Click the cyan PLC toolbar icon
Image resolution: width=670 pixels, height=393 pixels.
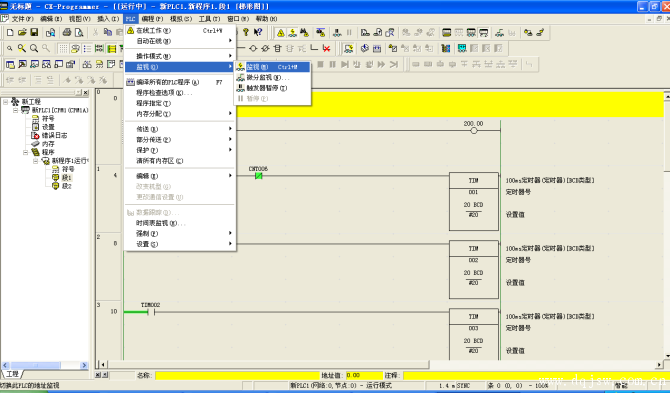(x=462, y=48)
